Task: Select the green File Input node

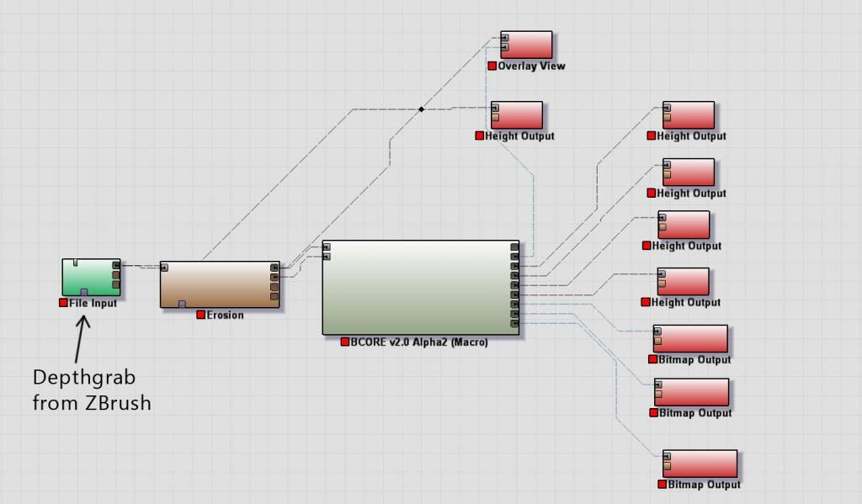Action: tap(91, 277)
